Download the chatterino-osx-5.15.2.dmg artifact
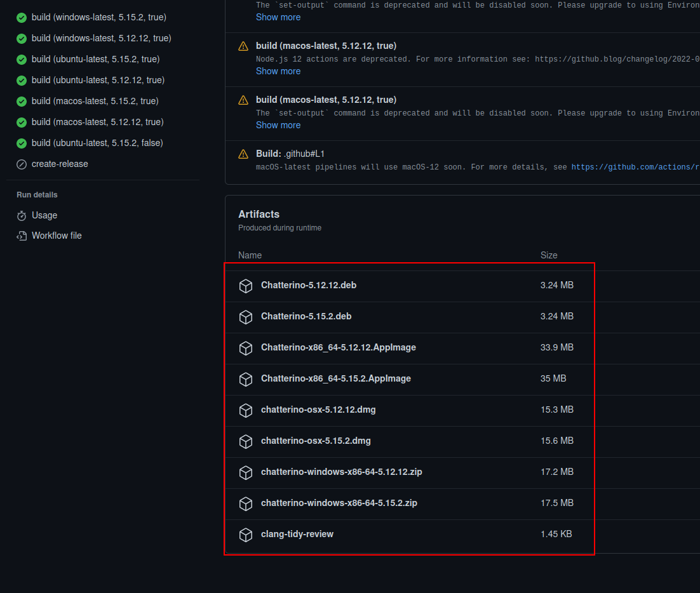This screenshot has height=593, width=700. click(316, 441)
